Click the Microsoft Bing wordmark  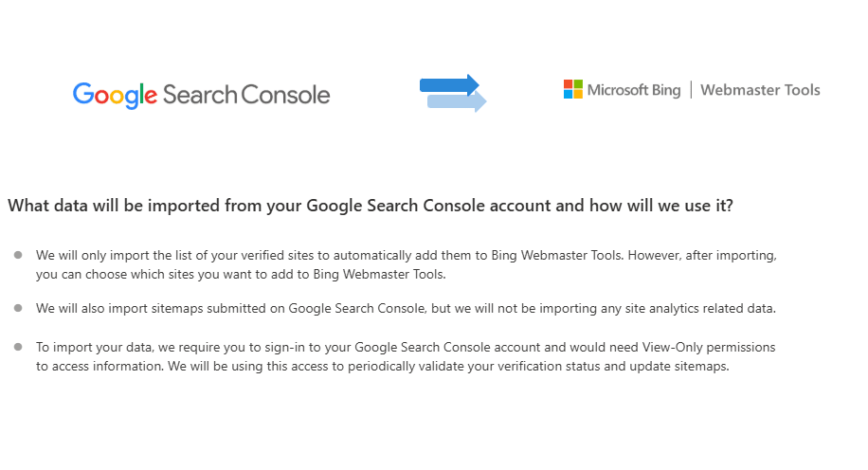634,90
